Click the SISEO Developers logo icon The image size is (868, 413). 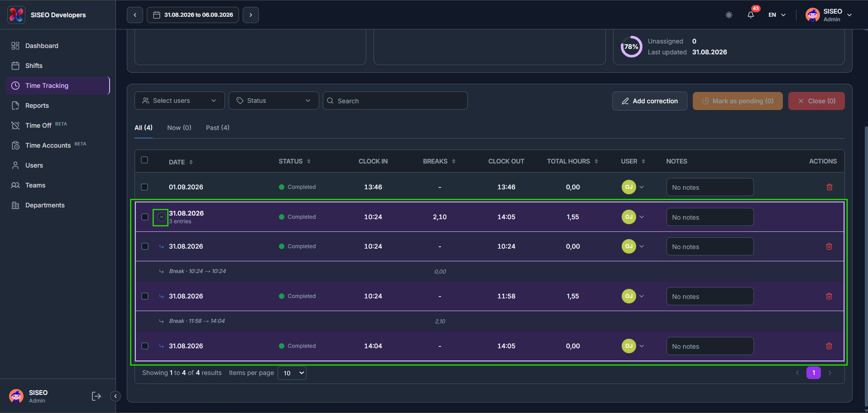16,15
